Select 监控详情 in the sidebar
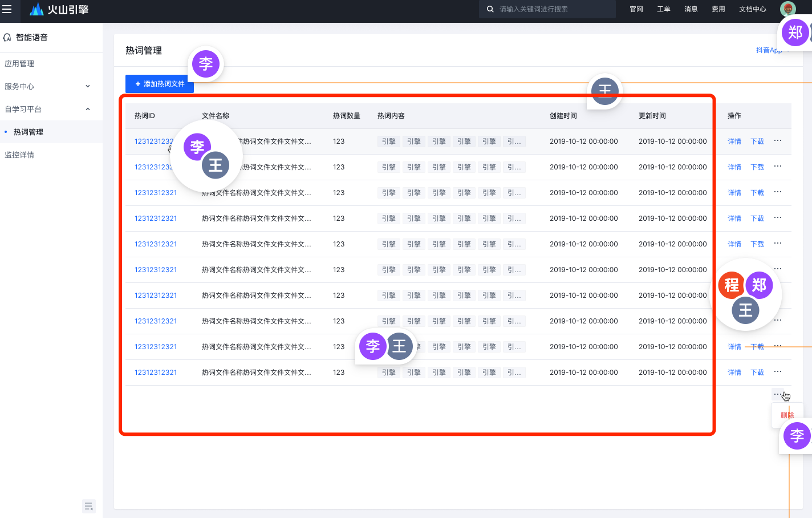 (x=19, y=155)
